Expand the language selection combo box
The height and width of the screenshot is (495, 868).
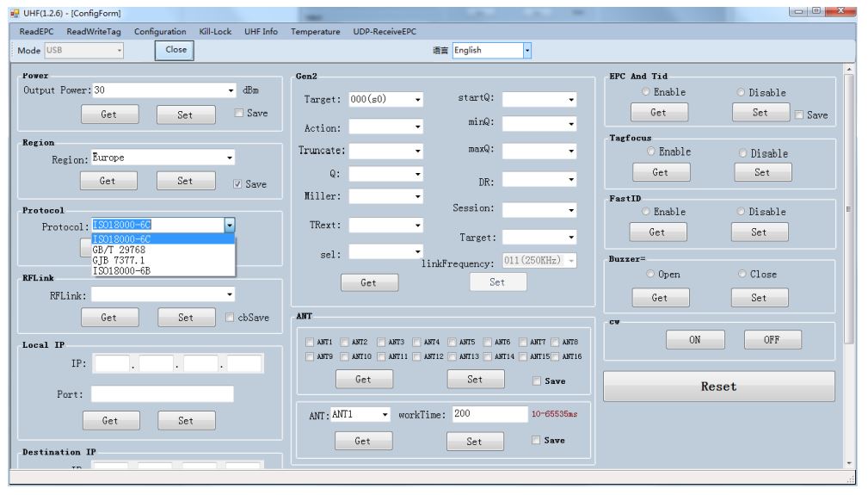pyautogui.click(x=526, y=50)
